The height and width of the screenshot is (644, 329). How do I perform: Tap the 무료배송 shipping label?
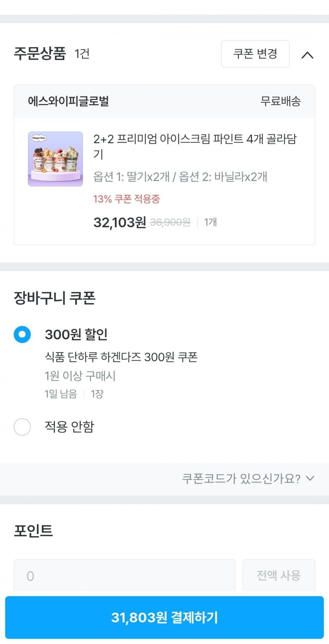point(280,101)
